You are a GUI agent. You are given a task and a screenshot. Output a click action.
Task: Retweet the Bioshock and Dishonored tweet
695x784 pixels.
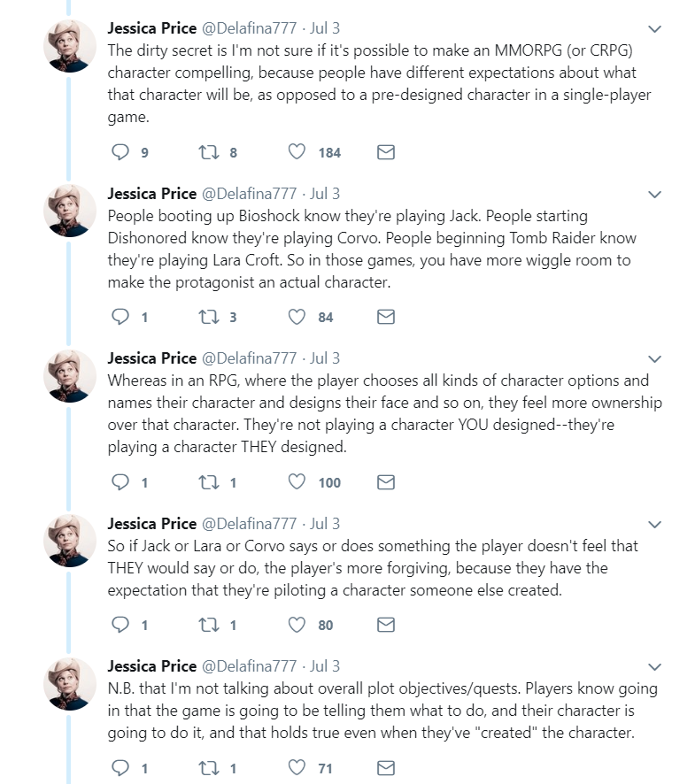(x=209, y=317)
